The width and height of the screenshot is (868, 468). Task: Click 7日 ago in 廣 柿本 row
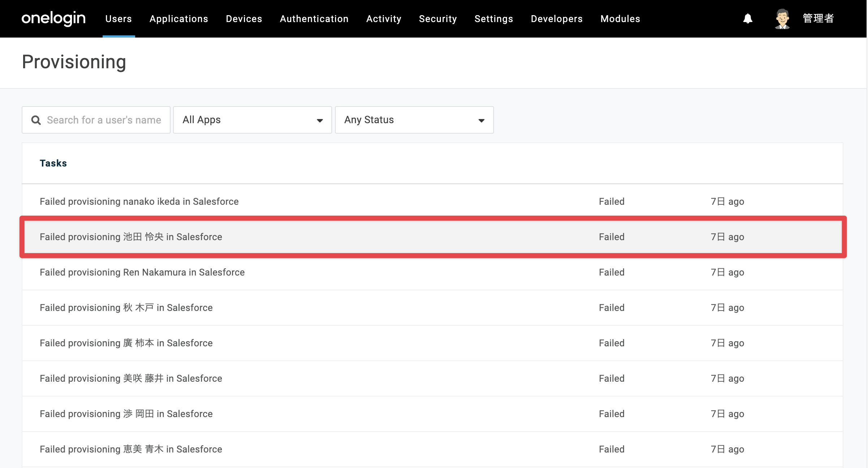tap(727, 343)
